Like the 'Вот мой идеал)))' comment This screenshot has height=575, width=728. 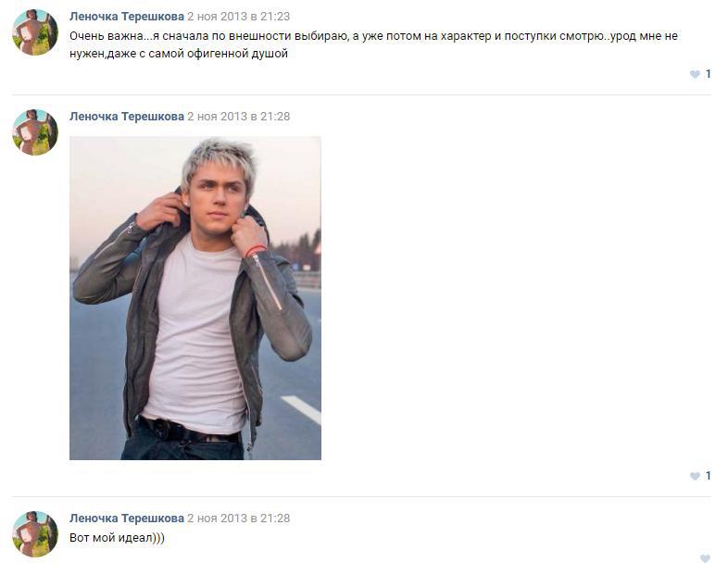705,558
